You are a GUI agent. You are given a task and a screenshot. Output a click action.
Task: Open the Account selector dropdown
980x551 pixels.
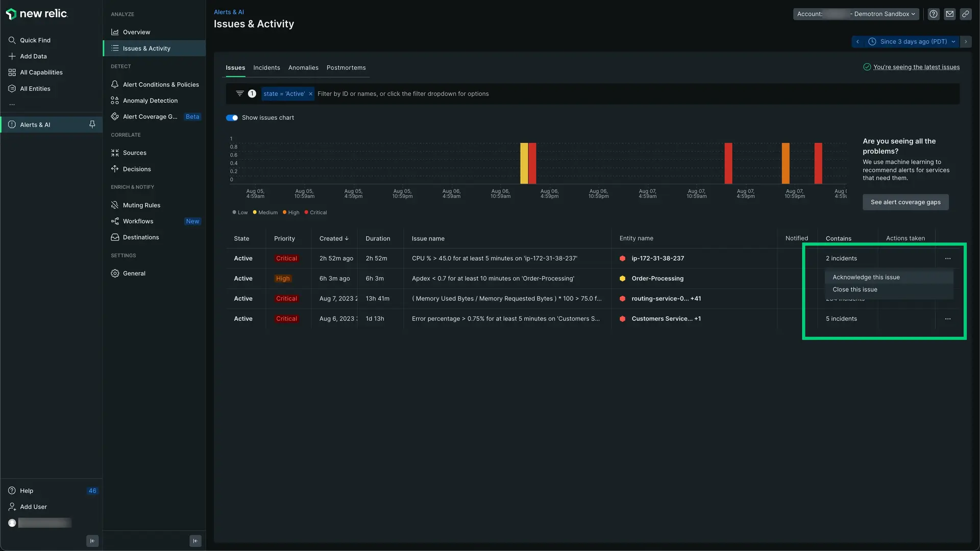pyautogui.click(x=856, y=14)
